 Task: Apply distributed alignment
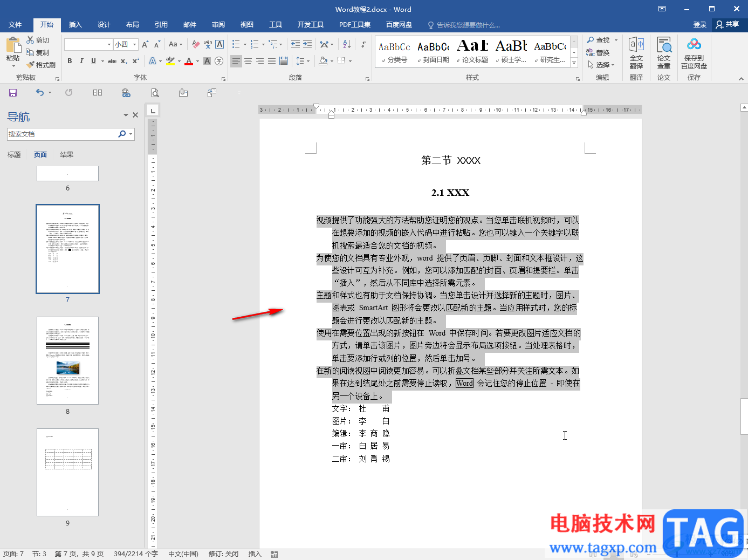coord(284,61)
